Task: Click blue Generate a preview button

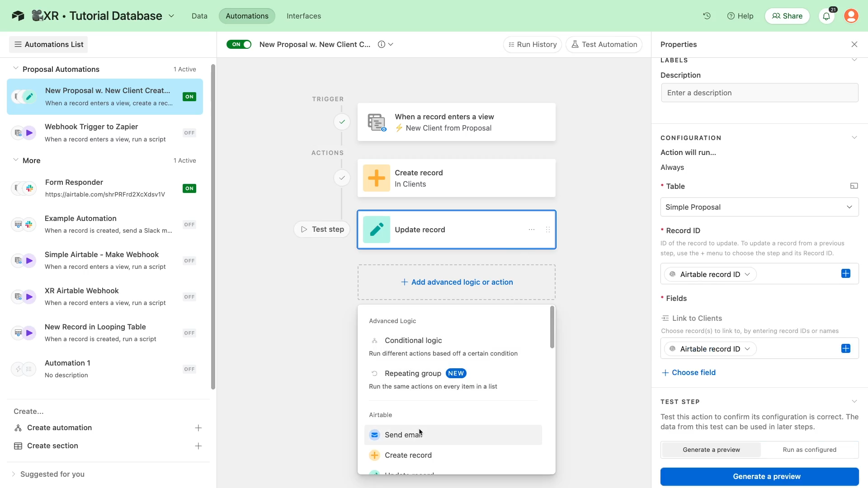Action: [759, 476]
